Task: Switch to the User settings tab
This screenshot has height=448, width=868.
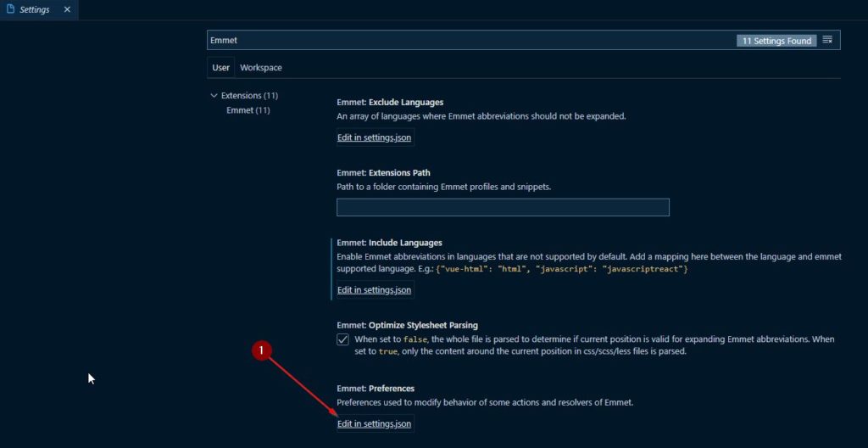Action: click(x=221, y=68)
